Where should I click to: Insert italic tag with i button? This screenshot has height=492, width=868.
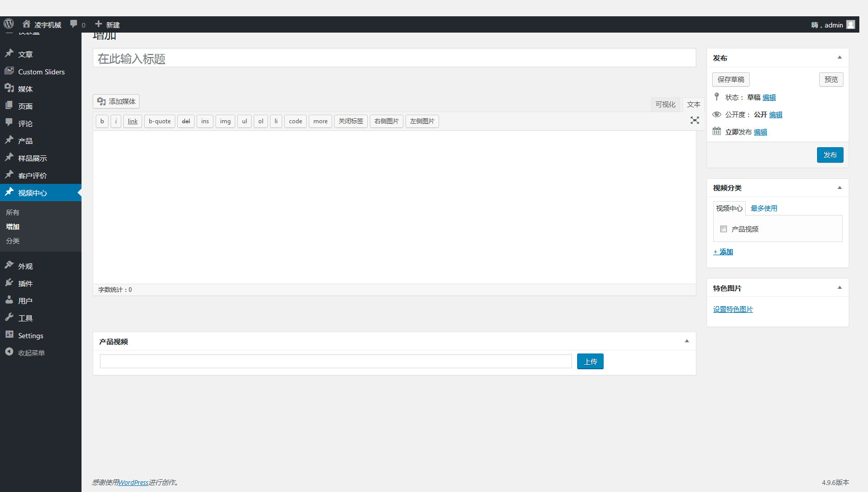pos(116,121)
